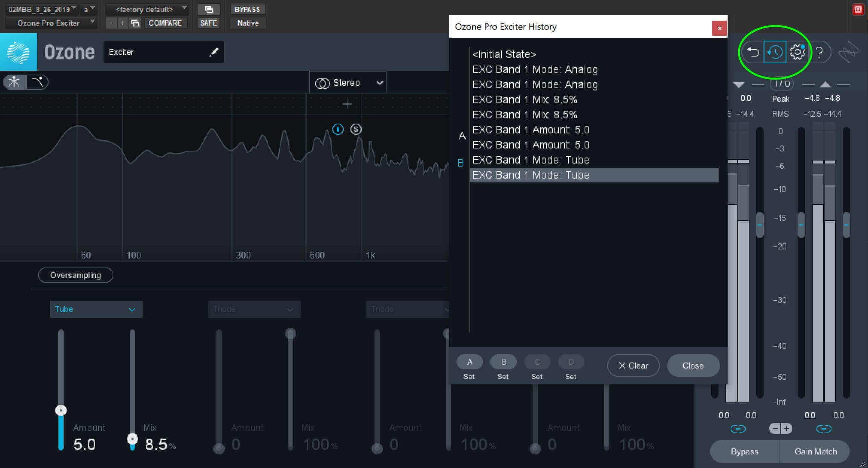The width and height of the screenshot is (868, 468).
Task: Click the 300 Hz crossover line
Action: pos(232,177)
